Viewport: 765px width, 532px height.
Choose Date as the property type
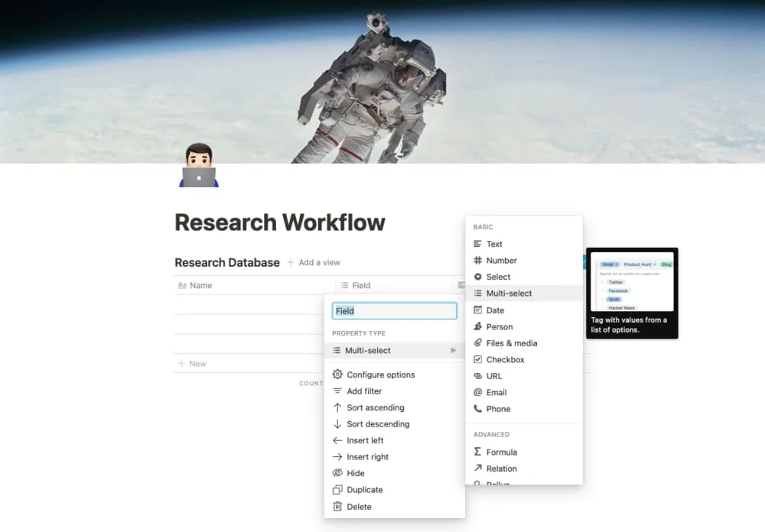(x=524, y=310)
